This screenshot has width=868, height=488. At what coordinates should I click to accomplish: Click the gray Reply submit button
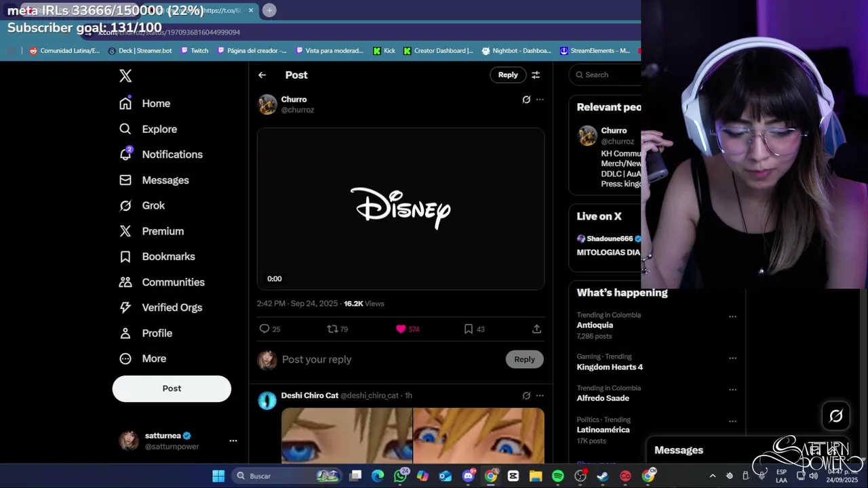524,359
